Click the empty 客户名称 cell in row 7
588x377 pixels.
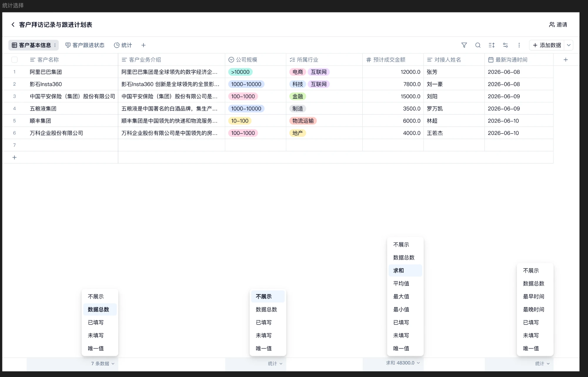pyautogui.click(x=72, y=145)
